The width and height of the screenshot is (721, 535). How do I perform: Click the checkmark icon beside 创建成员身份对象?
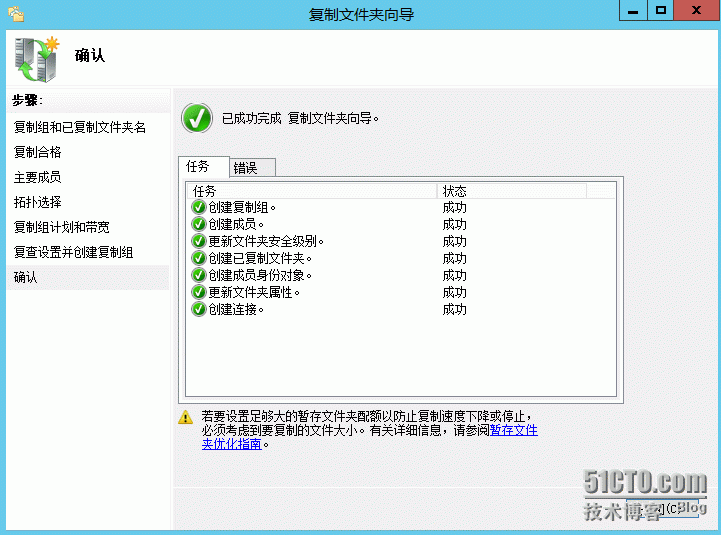pyautogui.click(x=199, y=276)
